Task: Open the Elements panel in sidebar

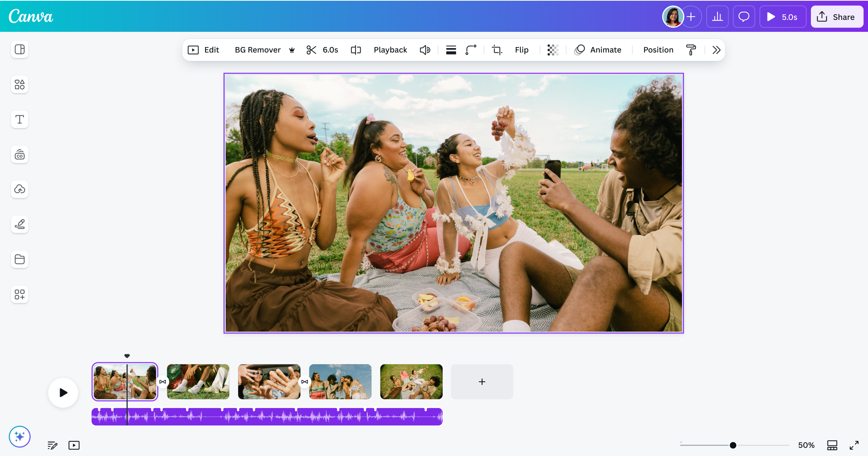Action: (x=20, y=85)
